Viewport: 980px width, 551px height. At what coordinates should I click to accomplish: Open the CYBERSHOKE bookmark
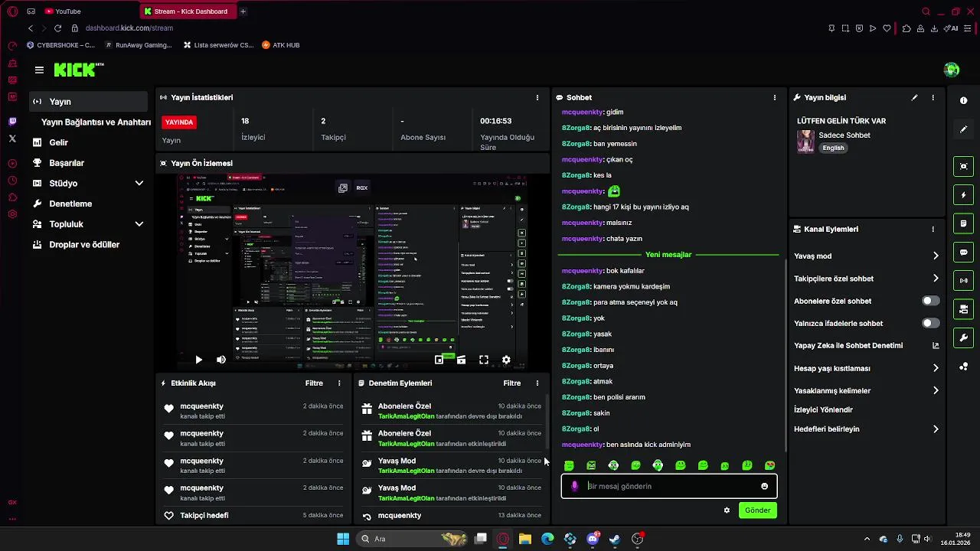[60, 45]
